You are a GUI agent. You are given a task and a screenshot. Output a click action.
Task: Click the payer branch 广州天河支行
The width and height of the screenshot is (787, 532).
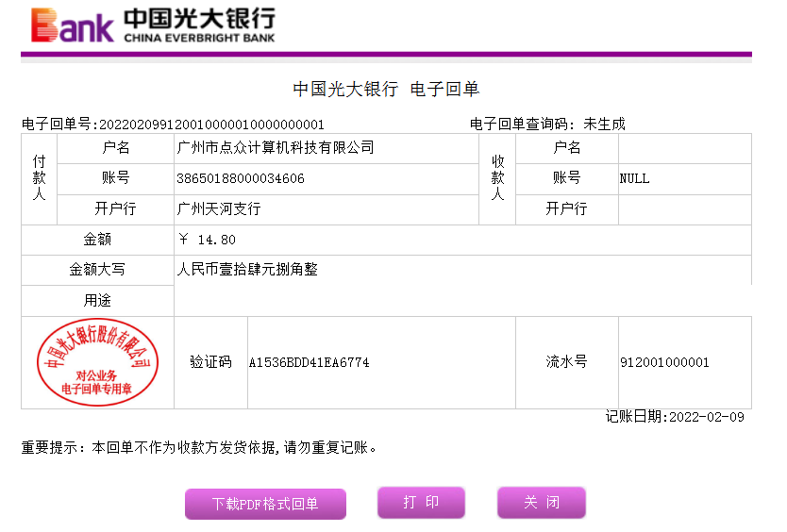tap(219, 208)
